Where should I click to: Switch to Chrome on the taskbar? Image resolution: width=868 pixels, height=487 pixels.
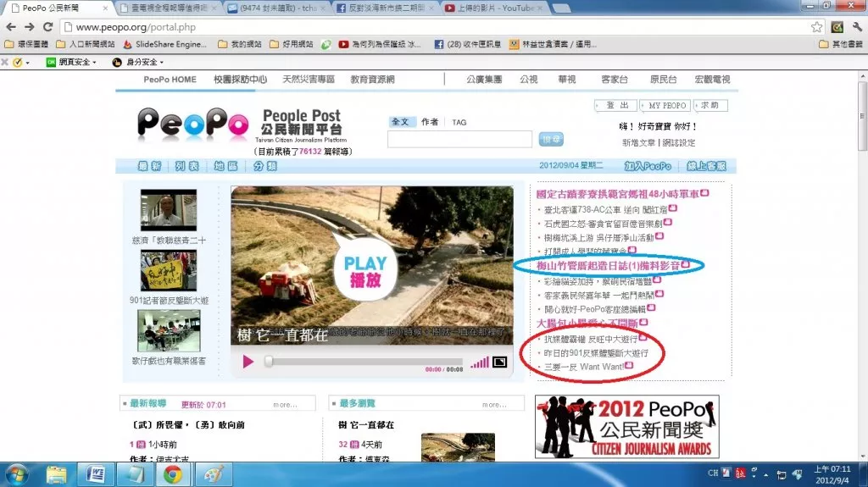(173, 475)
